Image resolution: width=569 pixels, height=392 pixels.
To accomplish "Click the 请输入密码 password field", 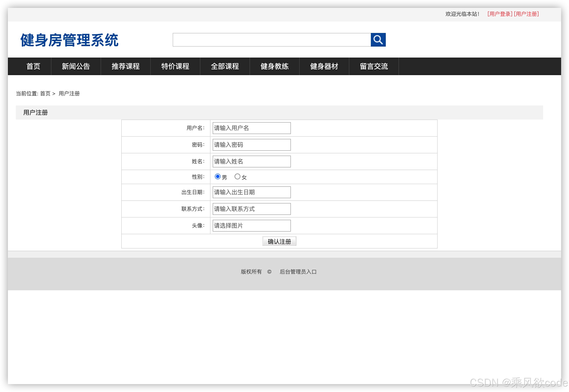I will pos(252,145).
